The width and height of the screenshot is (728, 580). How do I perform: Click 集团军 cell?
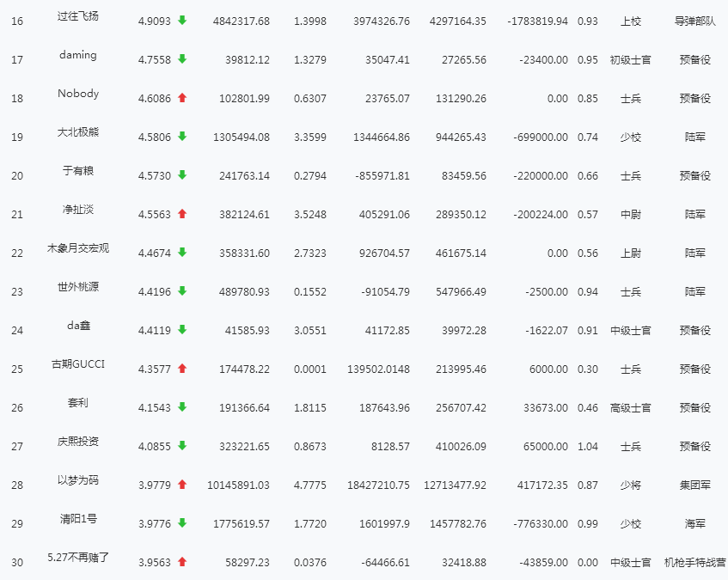pos(695,485)
